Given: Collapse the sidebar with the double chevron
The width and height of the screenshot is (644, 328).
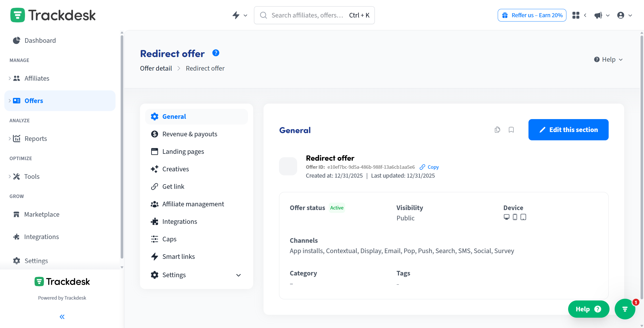Looking at the screenshot, I should point(62,317).
